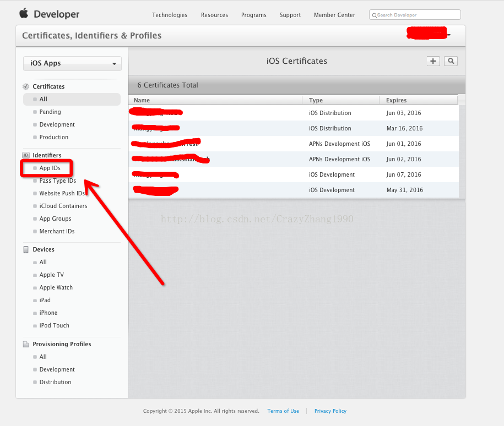Open the Programs menu
The height and width of the screenshot is (426, 504).
(254, 15)
